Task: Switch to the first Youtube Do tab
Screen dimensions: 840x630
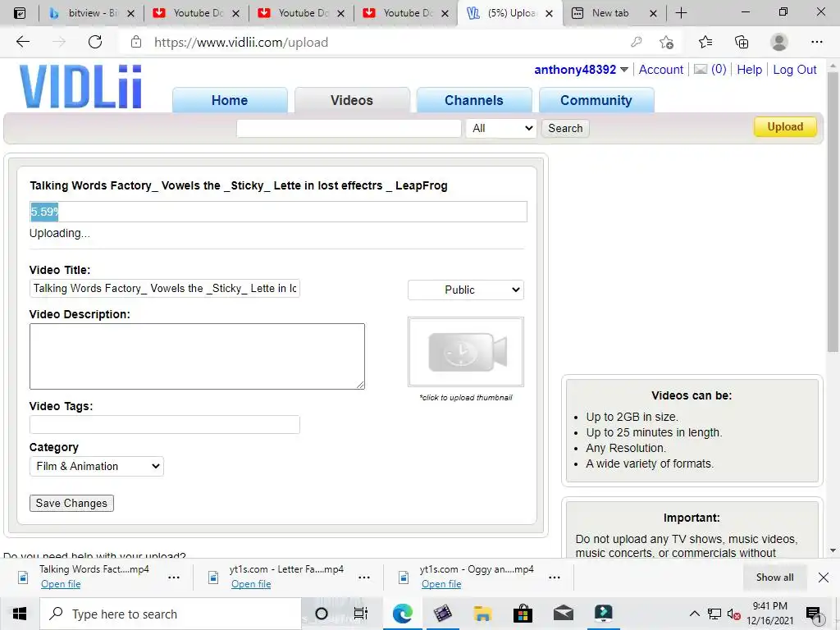Action: point(196,13)
